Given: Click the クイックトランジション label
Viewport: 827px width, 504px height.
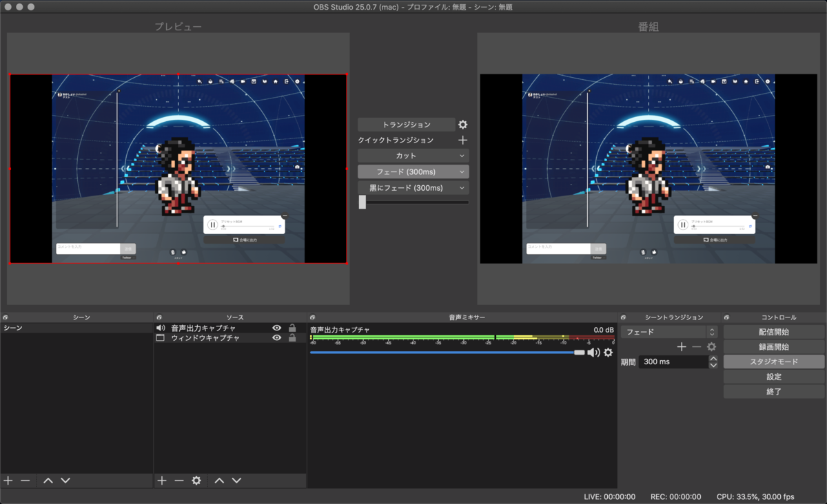Looking at the screenshot, I should coord(396,140).
